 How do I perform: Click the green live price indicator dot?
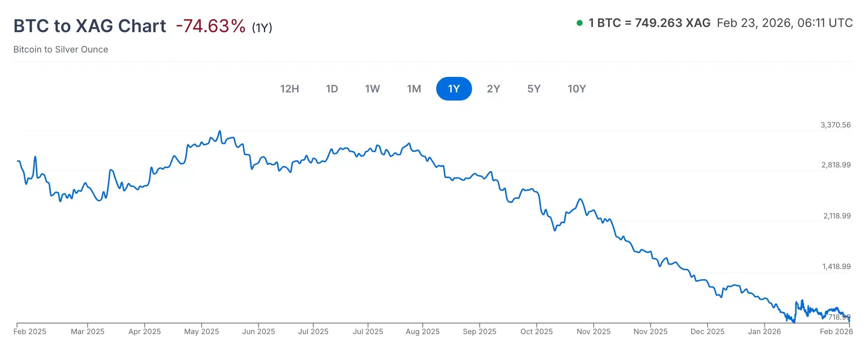[x=580, y=23]
